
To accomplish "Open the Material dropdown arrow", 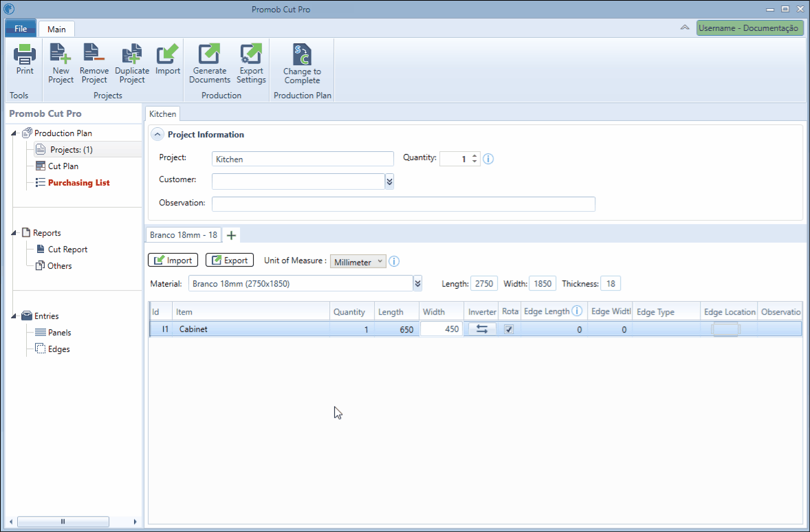I will pyautogui.click(x=417, y=283).
